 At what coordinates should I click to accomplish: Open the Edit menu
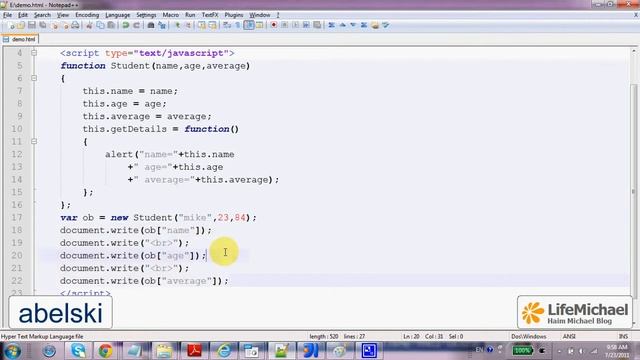point(23,15)
